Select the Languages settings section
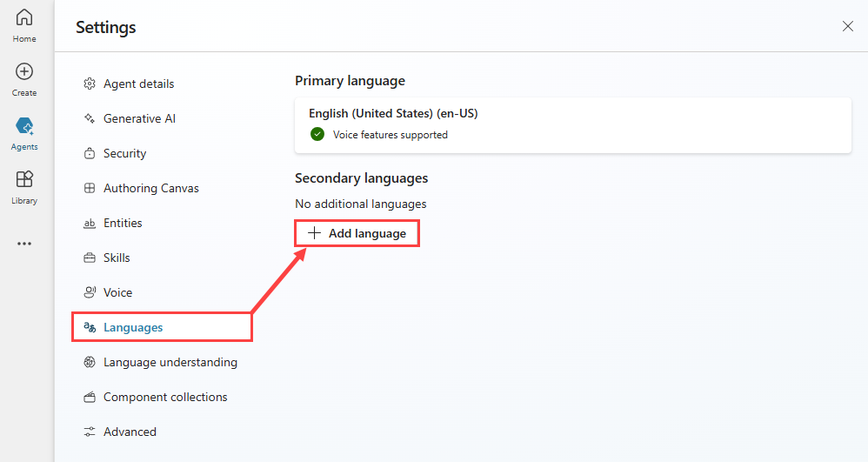The image size is (868, 462). [162, 327]
